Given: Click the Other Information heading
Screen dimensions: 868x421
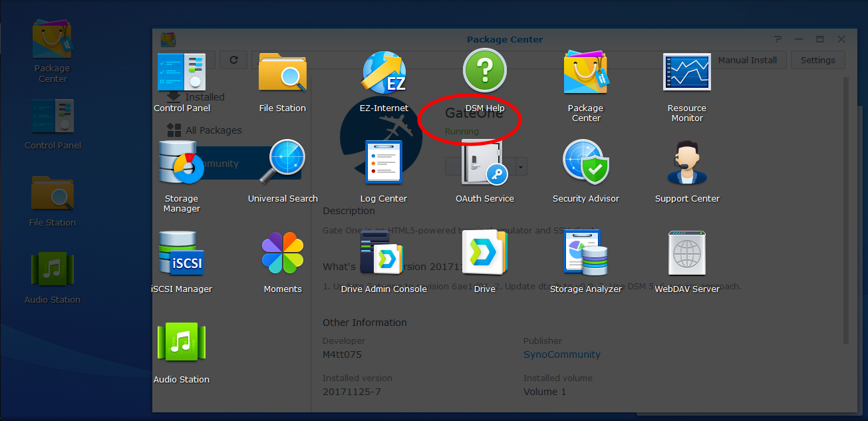Looking at the screenshot, I should (x=364, y=323).
